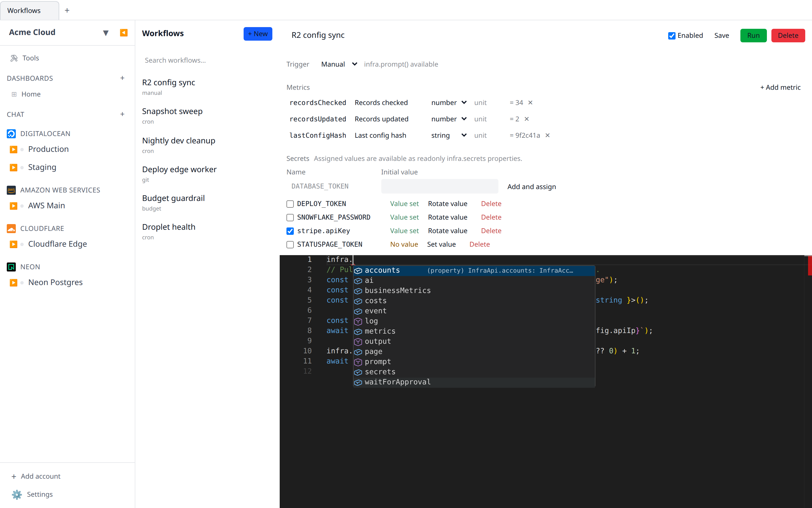Select the prompt autocomplete suggestion
Image resolution: width=812 pixels, height=508 pixels.
[474, 362]
